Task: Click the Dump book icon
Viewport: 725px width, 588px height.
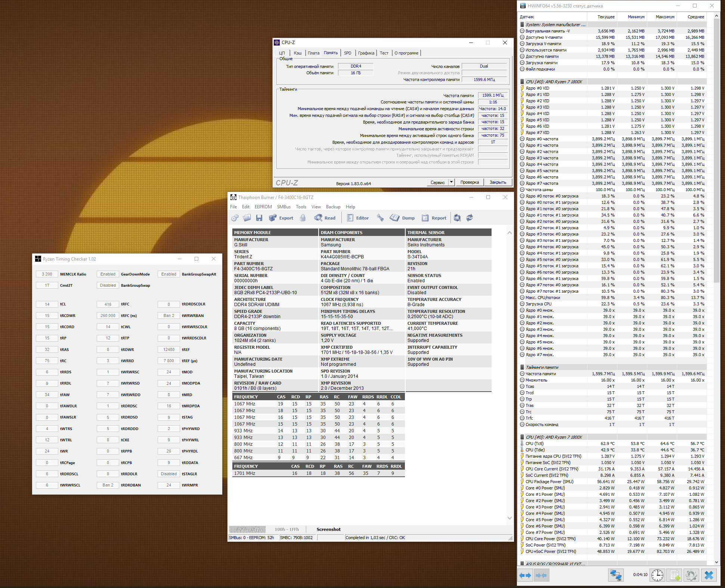Action: [x=395, y=218]
